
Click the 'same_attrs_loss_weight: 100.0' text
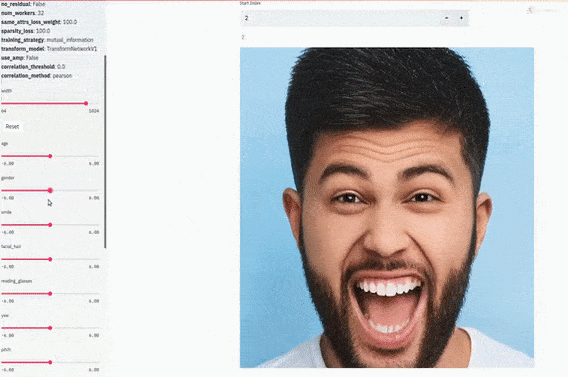coord(39,22)
